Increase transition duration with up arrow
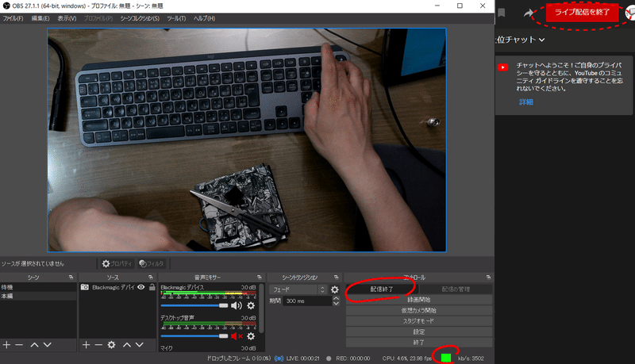 336,298
